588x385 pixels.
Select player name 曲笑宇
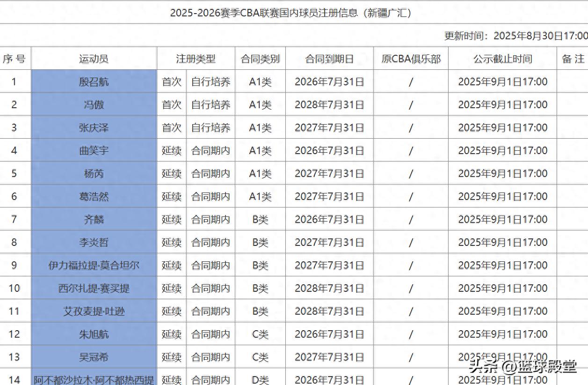94,151
